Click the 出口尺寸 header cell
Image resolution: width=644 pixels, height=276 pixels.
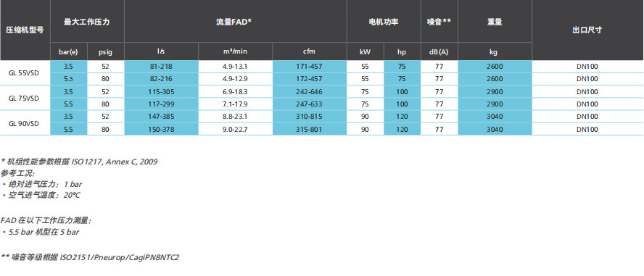[x=587, y=30]
